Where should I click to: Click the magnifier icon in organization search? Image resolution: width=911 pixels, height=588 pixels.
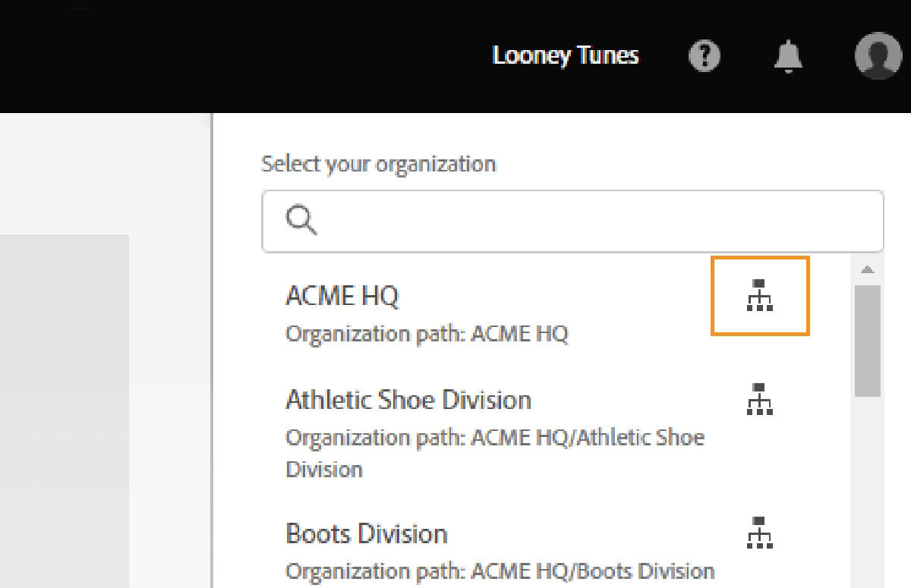[301, 221]
